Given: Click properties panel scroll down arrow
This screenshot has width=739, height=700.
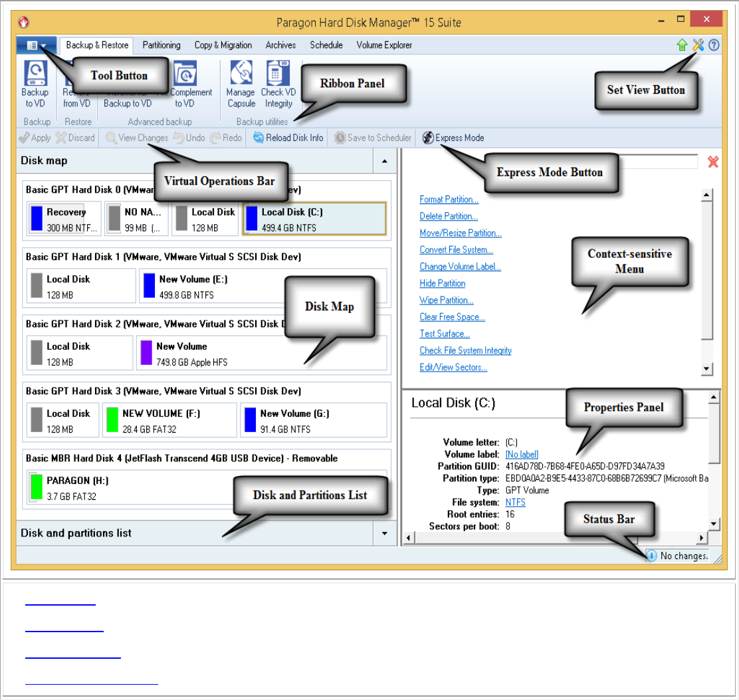Looking at the screenshot, I should coord(714,523).
